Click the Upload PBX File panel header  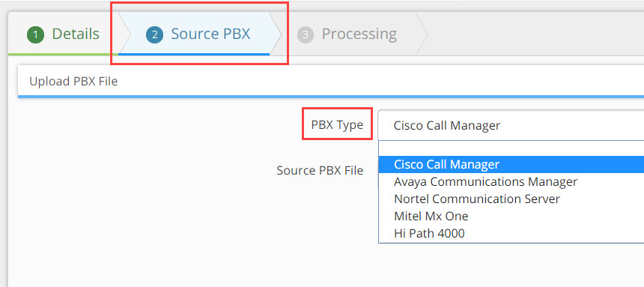[331, 82]
